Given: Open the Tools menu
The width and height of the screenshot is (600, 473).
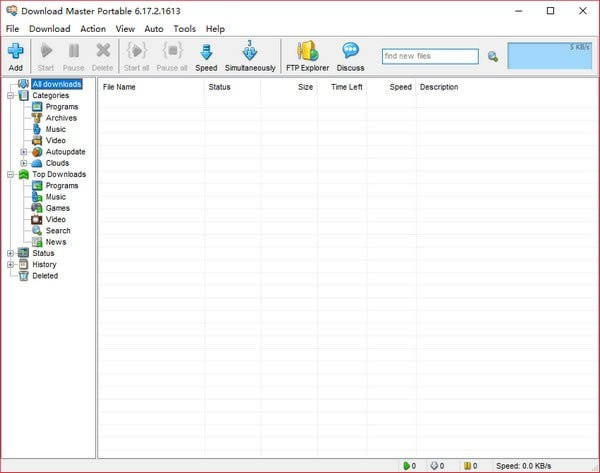Looking at the screenshot, I should pos(184,29).
